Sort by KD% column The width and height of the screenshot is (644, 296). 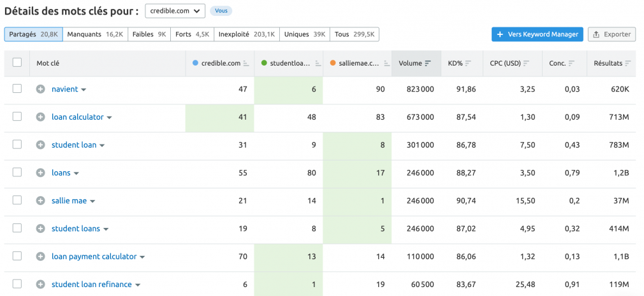(468, 63)
